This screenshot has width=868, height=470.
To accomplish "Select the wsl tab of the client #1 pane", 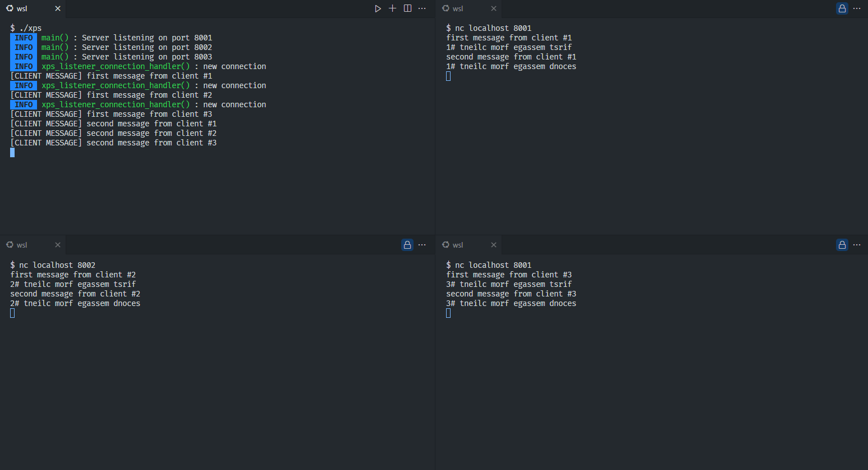I will point(469,8).
